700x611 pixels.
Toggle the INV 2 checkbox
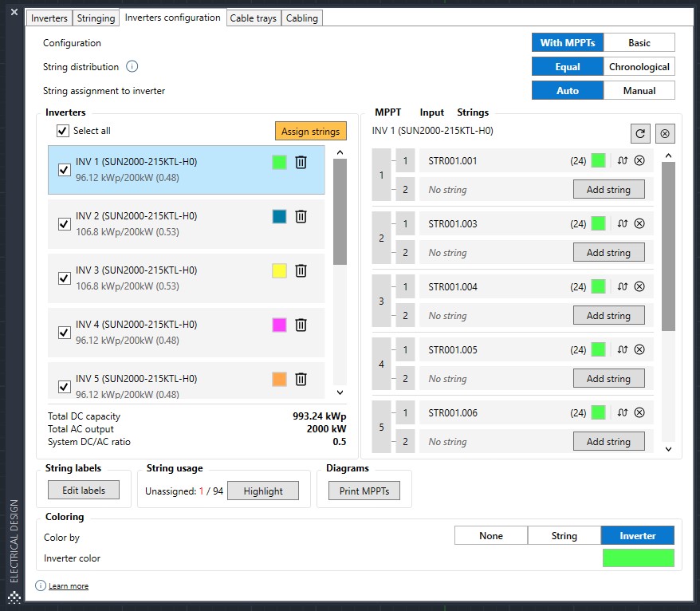pos(65,224)
